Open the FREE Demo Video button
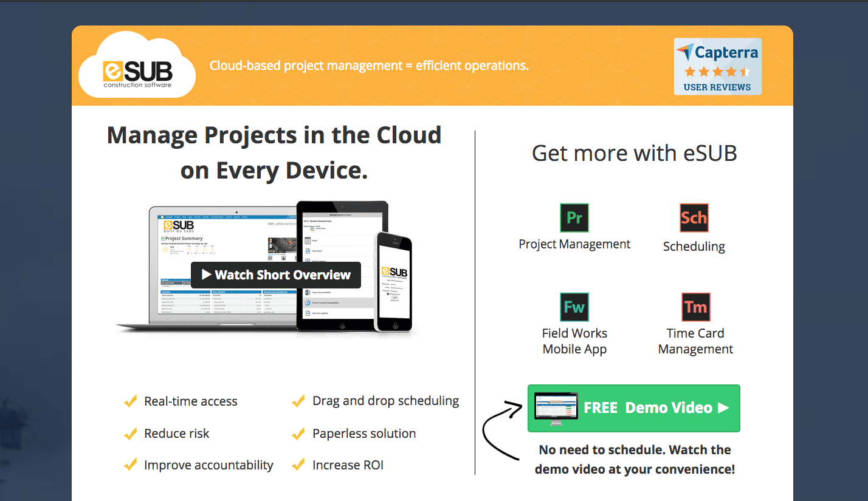 [x=634, y=408]
